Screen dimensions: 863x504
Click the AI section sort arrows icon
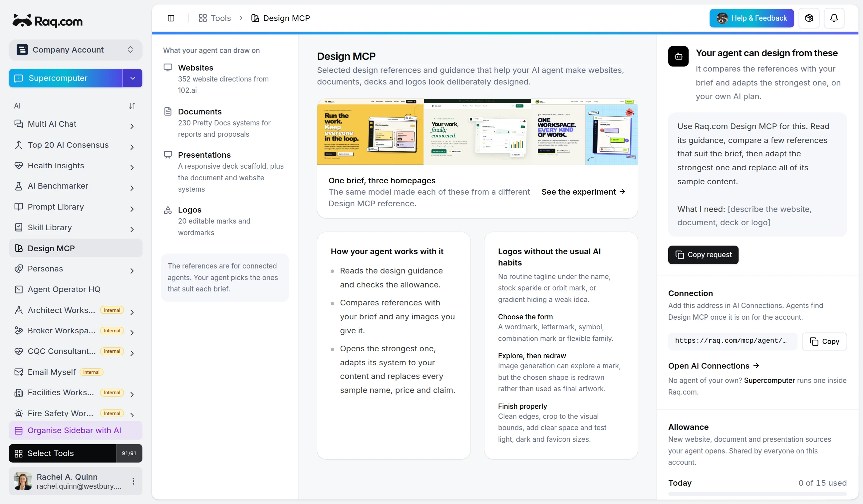coord(132,106)
